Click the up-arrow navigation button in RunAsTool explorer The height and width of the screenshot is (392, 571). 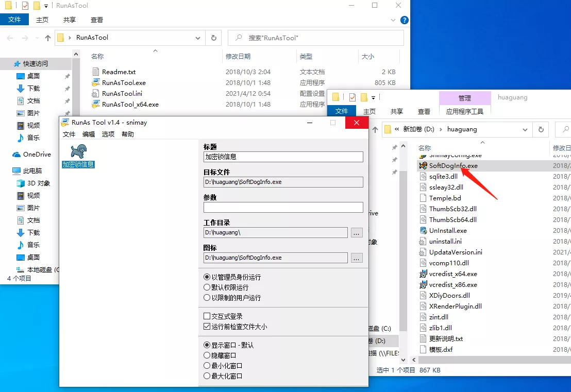[x=48, y=38]
